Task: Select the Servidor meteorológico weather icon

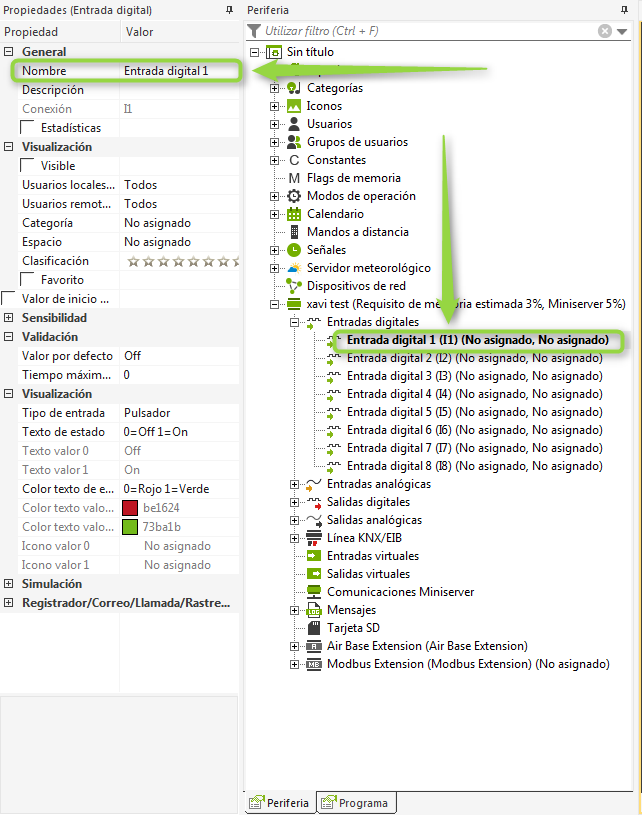Action: pos(294,268)
